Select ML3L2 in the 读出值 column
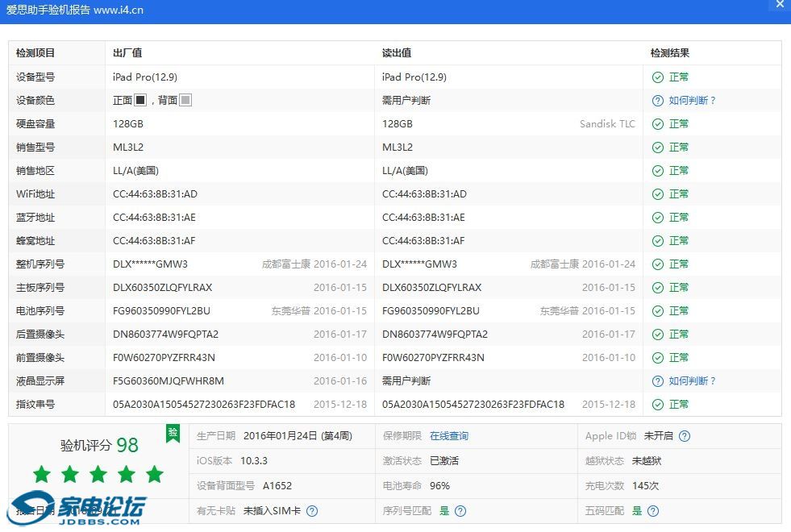The width and height of the screenshot is (791, 532). point(398,148)
